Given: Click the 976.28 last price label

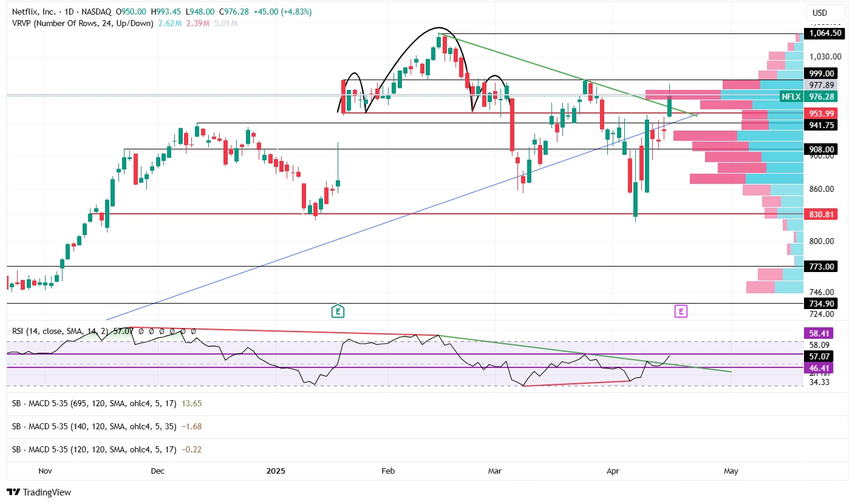Looking at the screenshot, I should pyautogui.click(x=821, y=97).
